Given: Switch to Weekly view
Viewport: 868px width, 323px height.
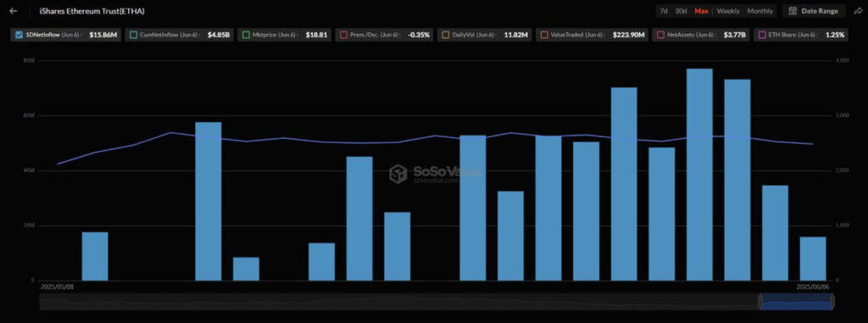Looking at the screenshot, I should coord(728,11).
